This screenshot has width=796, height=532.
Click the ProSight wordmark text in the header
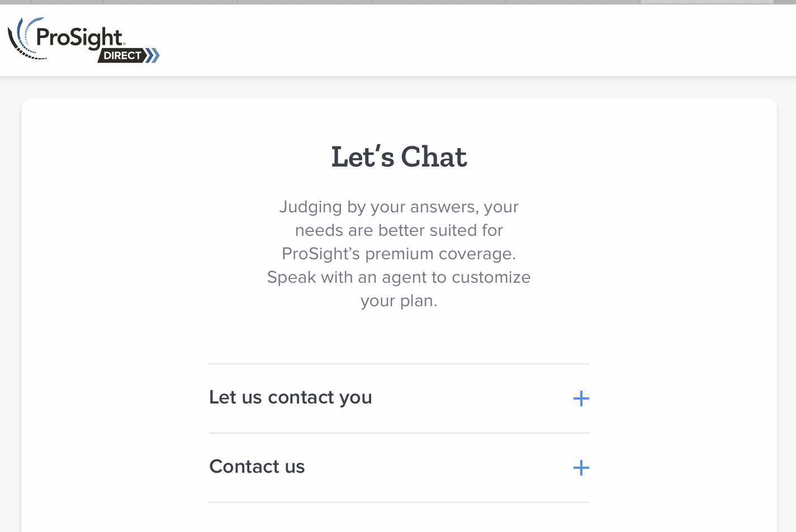click(79, 37)
